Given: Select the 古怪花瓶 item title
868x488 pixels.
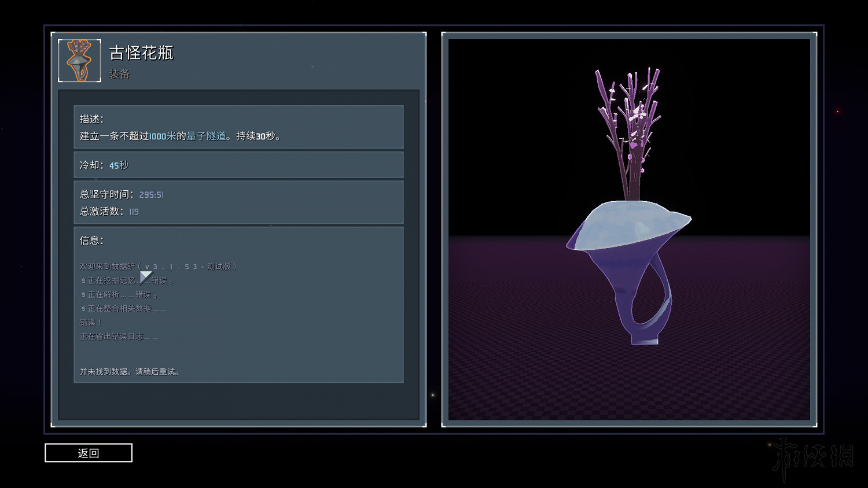Looking at the screenshot, I should point(141,53).
